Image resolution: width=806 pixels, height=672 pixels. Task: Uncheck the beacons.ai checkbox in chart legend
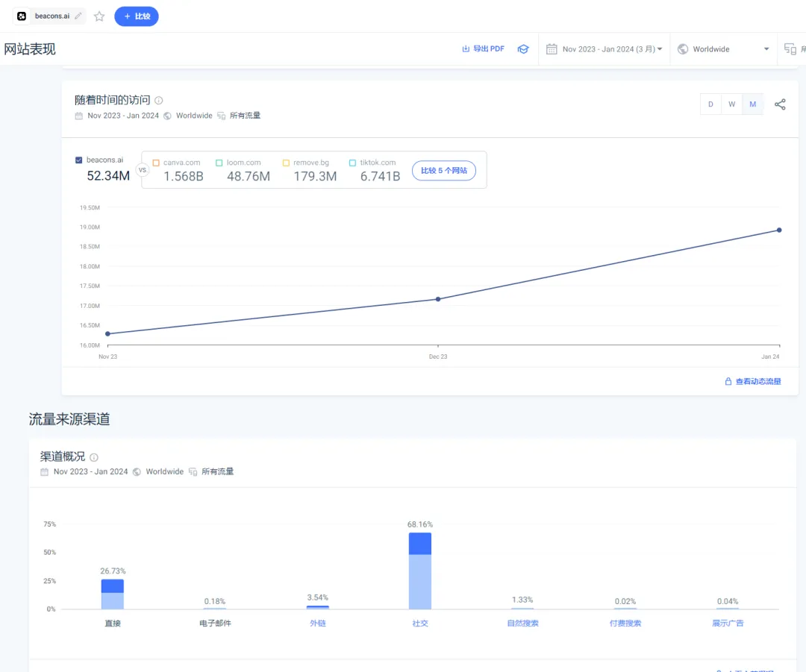(79, 160)
